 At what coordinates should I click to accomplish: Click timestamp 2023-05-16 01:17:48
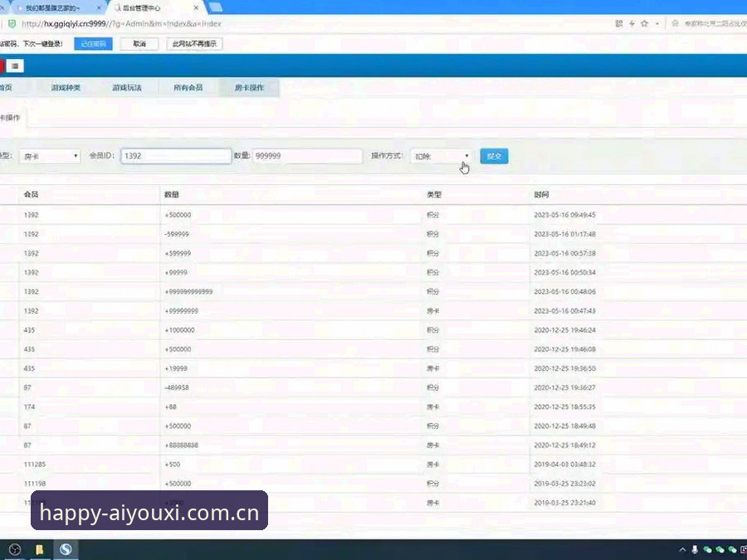564,234
